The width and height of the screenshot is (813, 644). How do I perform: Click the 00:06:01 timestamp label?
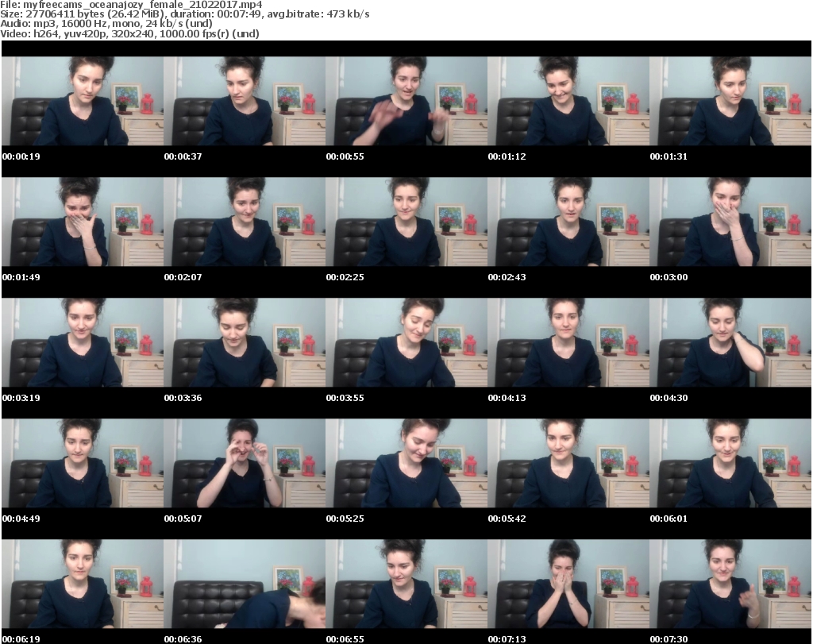point(669,519)
